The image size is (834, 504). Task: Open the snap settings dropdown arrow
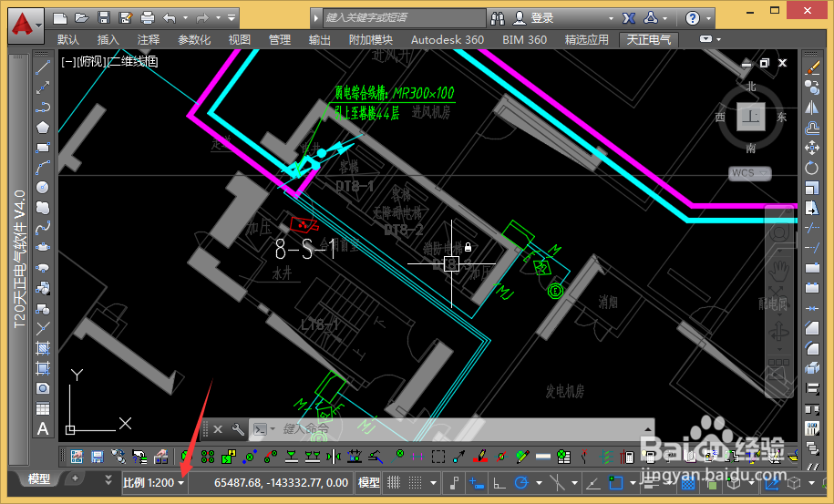coord(434,483)
